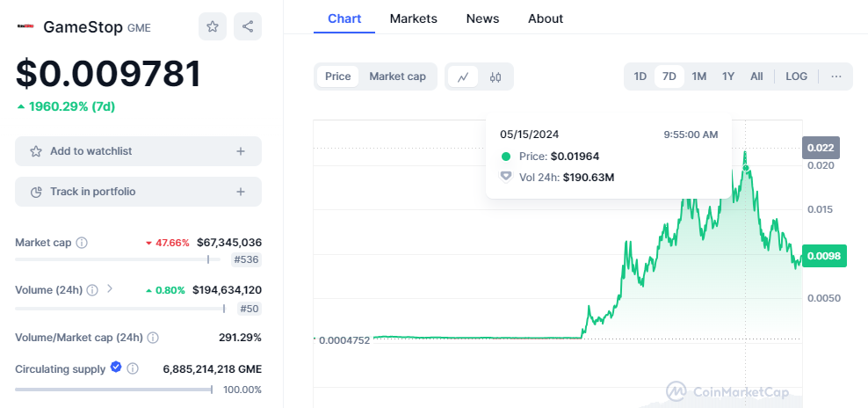Image resolution: width=868 pixels, height=408 pixels.
Task: Click plus icon on Track in portfolio
Action: tap(240, 192)
